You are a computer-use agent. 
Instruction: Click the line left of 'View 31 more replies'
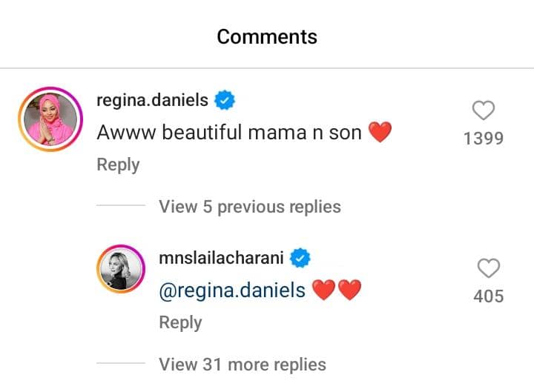(x=121, y=364)
